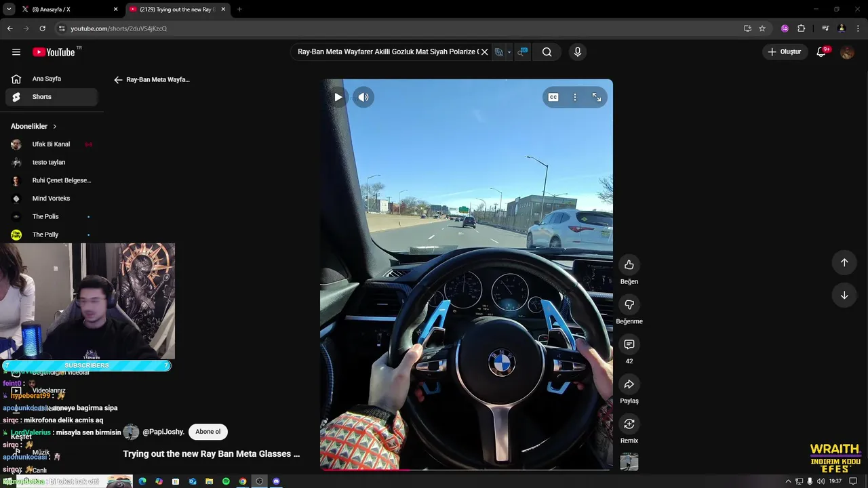Start voice search with the microphone
The height and width of the screenshot is (488, 868).
578,52
